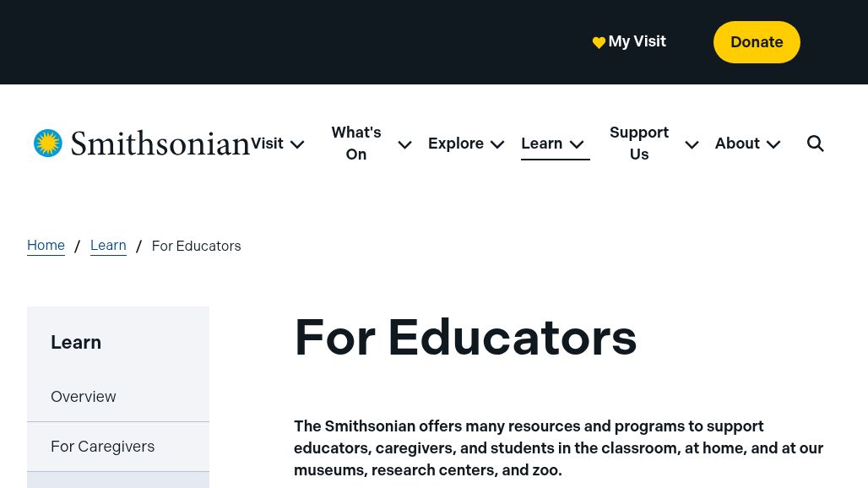
Task: Select Overview in the Learn sidebar
Action: pos(84,397)
